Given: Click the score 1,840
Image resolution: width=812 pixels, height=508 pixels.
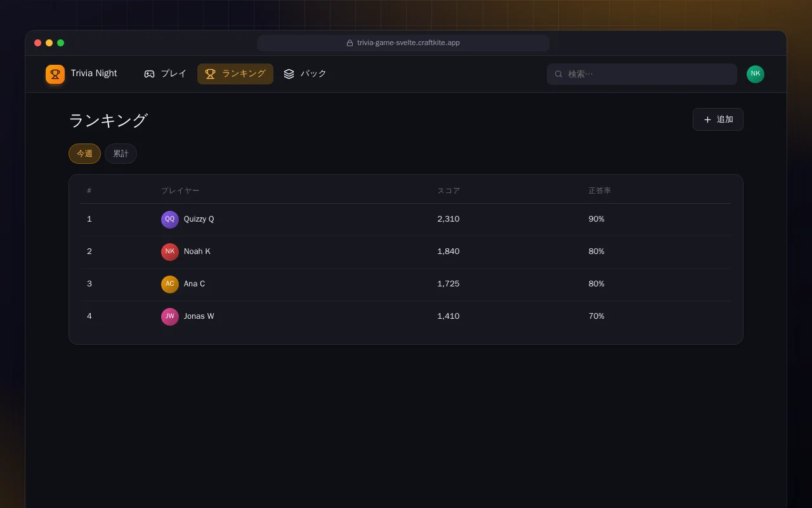Looking at the screenshot, I should [x=449, y=251].
